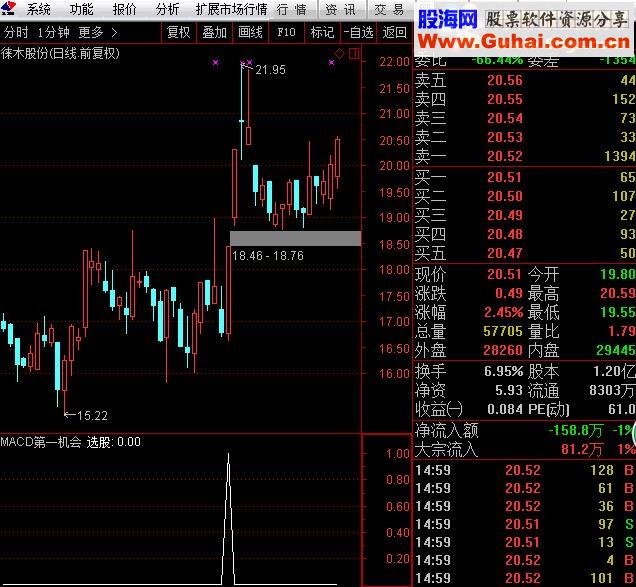Open the 功能 menu
Screen dimensions: 636x587
coord(81,9)
